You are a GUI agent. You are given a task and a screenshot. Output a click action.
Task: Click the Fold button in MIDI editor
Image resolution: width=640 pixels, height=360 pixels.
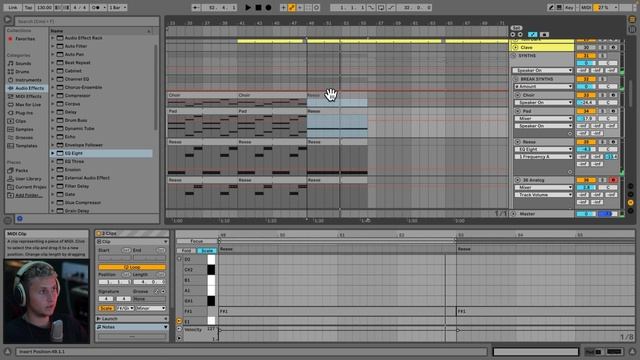point(186,250)
